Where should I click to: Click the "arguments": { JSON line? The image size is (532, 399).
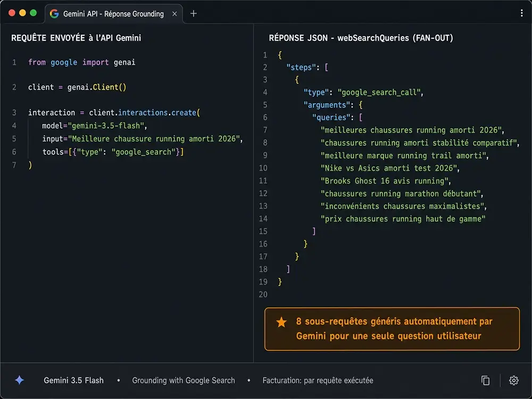pos(333,105)
